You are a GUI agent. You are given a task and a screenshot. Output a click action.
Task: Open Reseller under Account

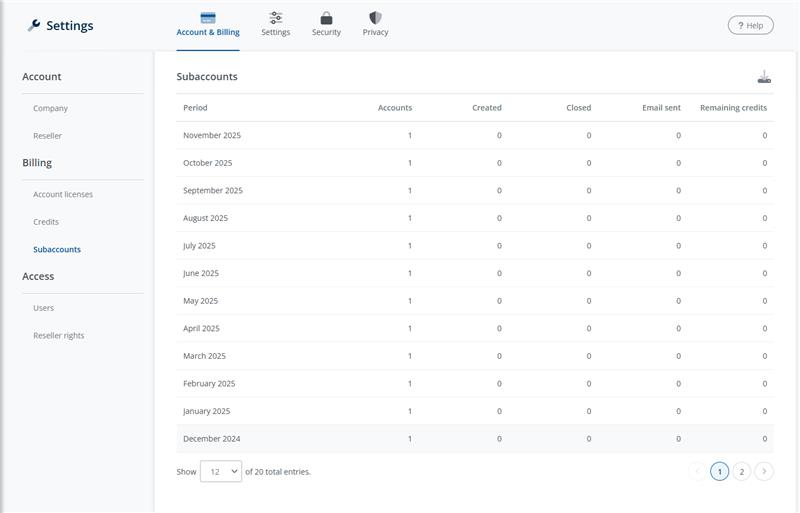[47, 136]
